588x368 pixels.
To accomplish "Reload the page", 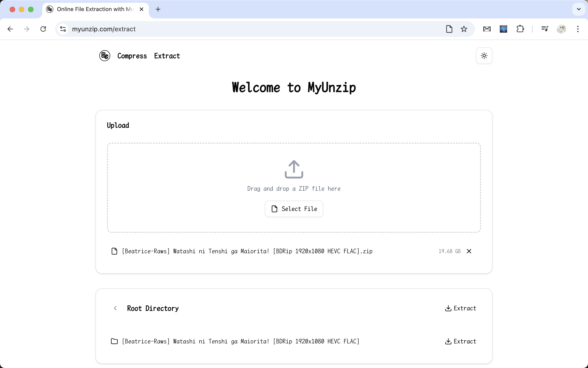I will tap(43, 29).
